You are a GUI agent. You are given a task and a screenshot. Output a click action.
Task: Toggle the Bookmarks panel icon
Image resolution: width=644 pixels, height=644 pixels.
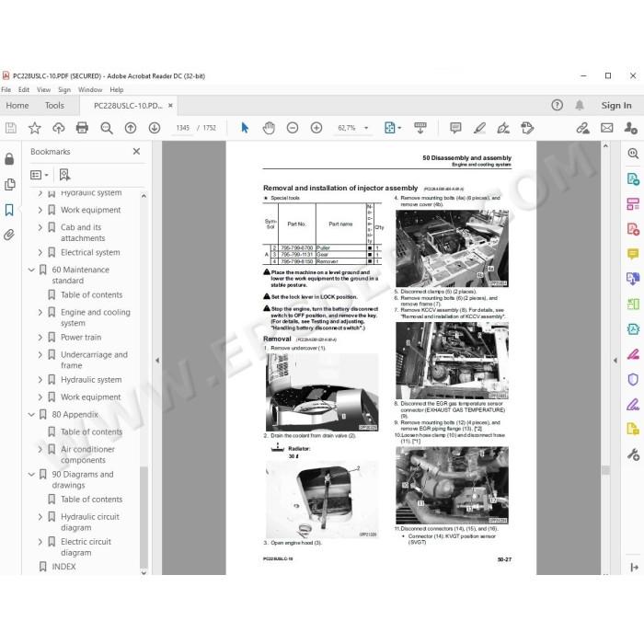coord(9,210)
